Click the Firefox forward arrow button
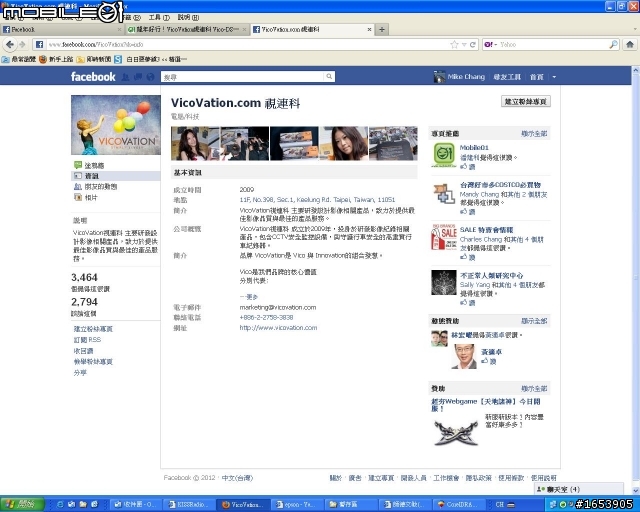This screenshot has width=640, height=512. click(x=22, y=45)
